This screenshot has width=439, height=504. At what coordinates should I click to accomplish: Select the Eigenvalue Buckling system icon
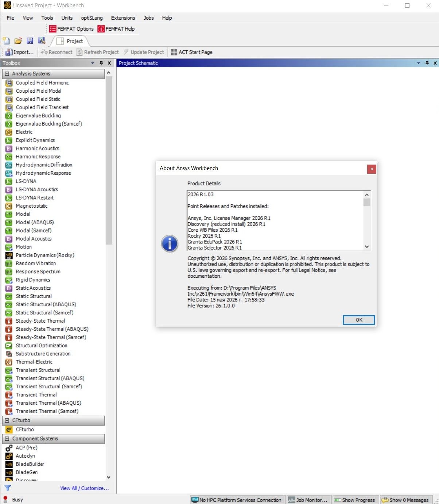click(9, 116)
